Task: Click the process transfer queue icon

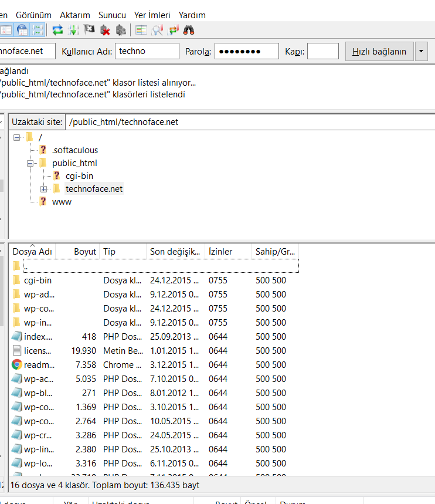Action: [73, 30]
